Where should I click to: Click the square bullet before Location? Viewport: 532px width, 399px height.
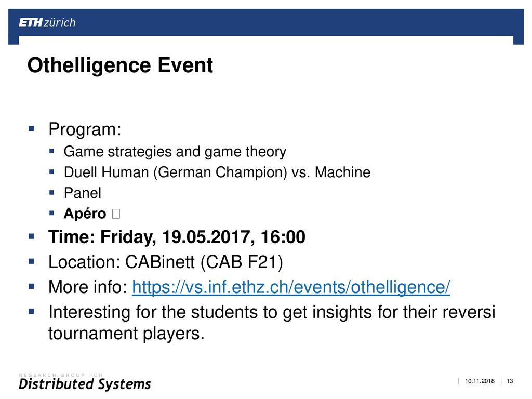point(32,261)
